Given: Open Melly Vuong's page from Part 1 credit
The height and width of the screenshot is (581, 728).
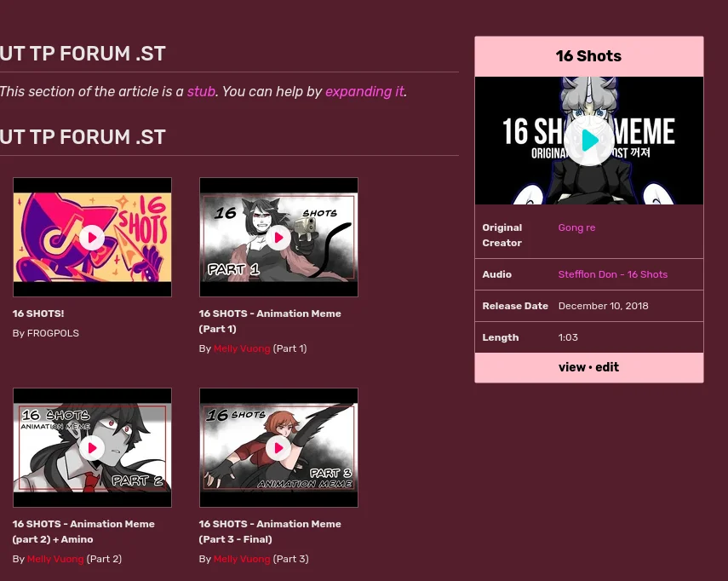Looking at the screenshot, I should click(242, 348).
